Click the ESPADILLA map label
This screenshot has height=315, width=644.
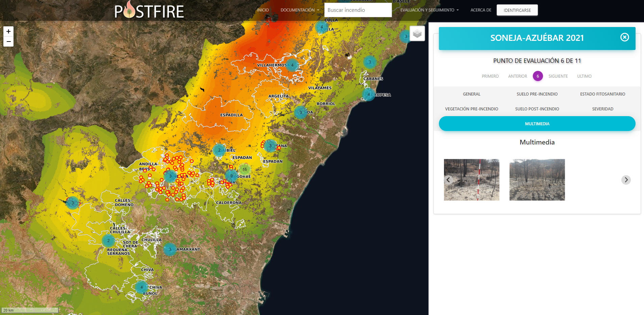click(231, 115)
